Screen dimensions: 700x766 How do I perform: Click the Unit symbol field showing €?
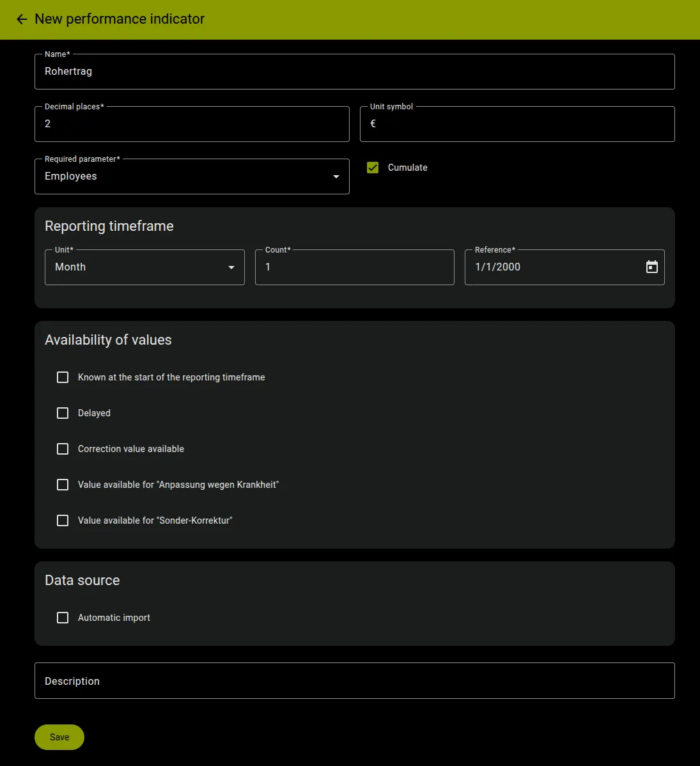click(517, 123)
